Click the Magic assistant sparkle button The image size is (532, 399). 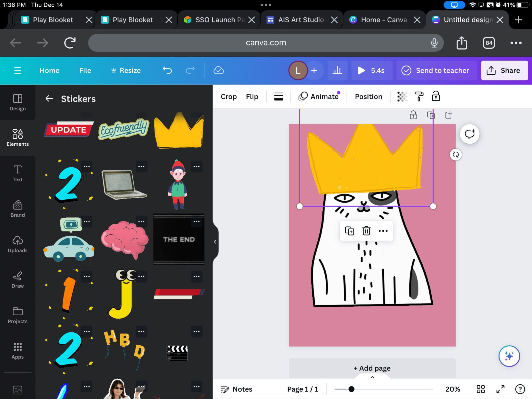509,356
